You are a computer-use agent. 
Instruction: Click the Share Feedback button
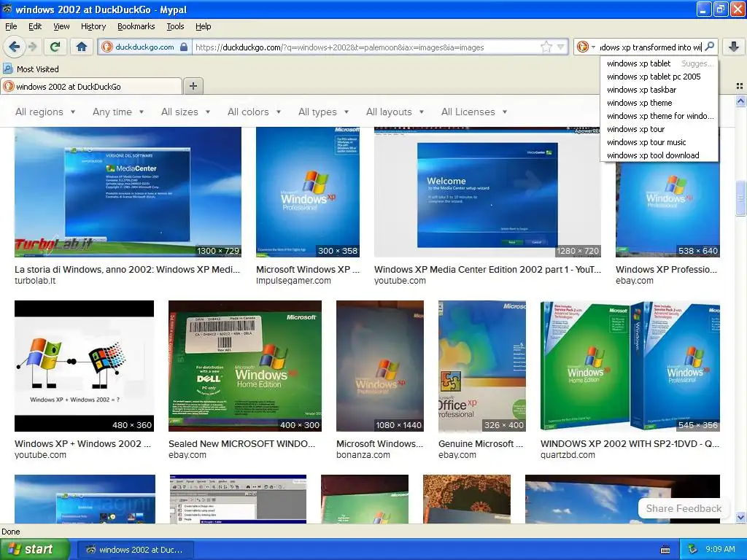coord(683,508)
